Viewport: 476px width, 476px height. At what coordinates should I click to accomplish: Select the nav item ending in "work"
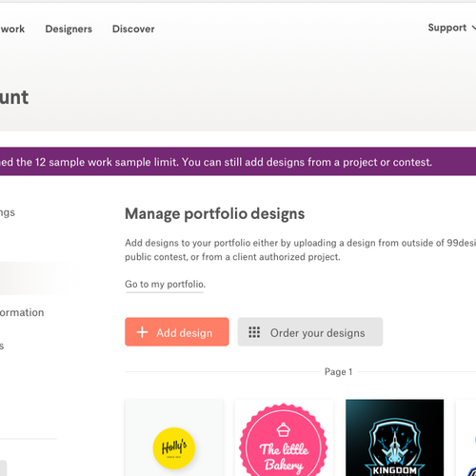(x=12, y=29)
